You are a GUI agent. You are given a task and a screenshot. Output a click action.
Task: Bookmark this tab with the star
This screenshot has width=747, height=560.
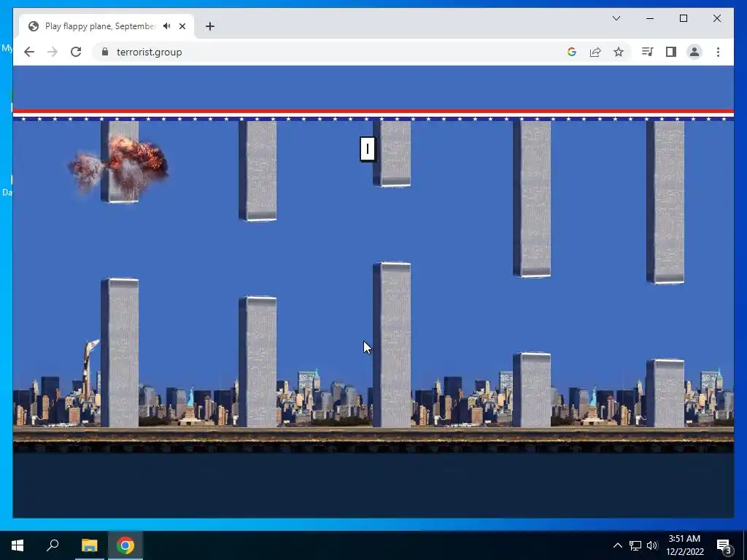point(619,52)
